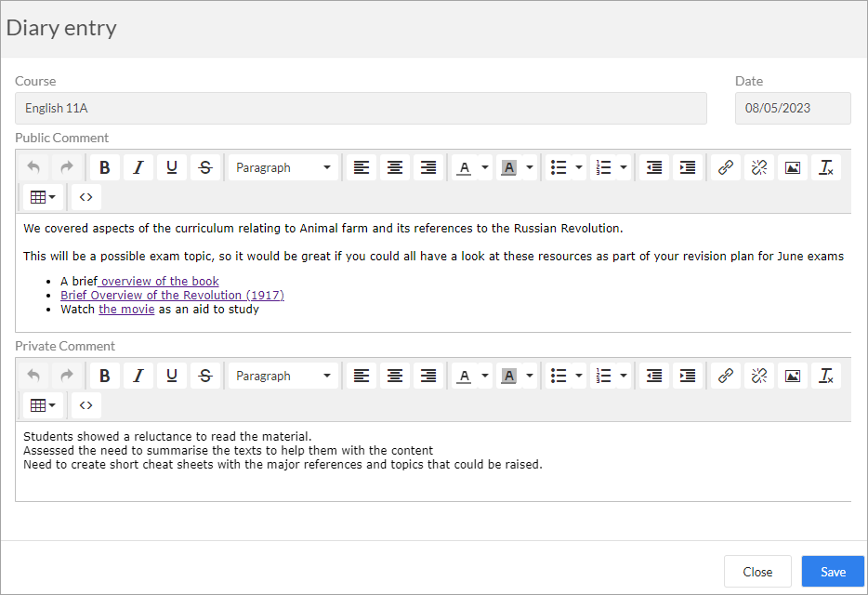Clear formatting in Private Comment editor
The height and width of the screenshot is (595, 868).
[x=826, y=376]
